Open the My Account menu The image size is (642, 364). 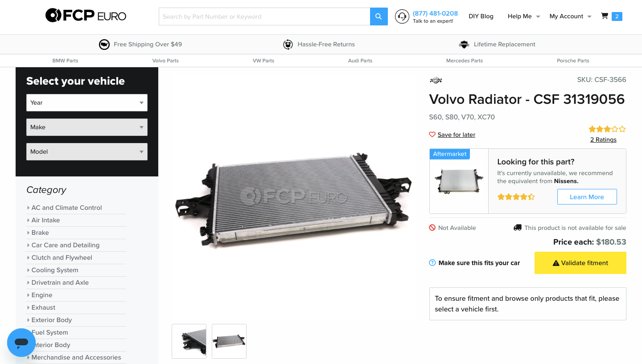click(x=570, y=16)
